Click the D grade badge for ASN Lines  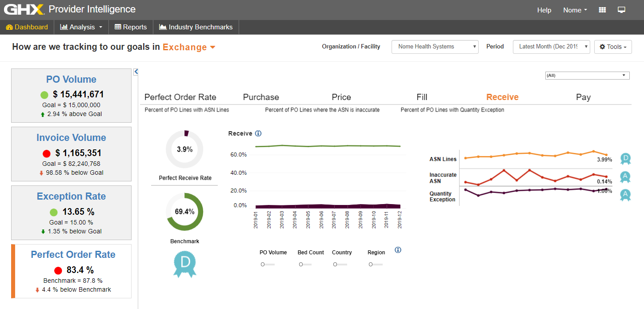tap(625, 158)
